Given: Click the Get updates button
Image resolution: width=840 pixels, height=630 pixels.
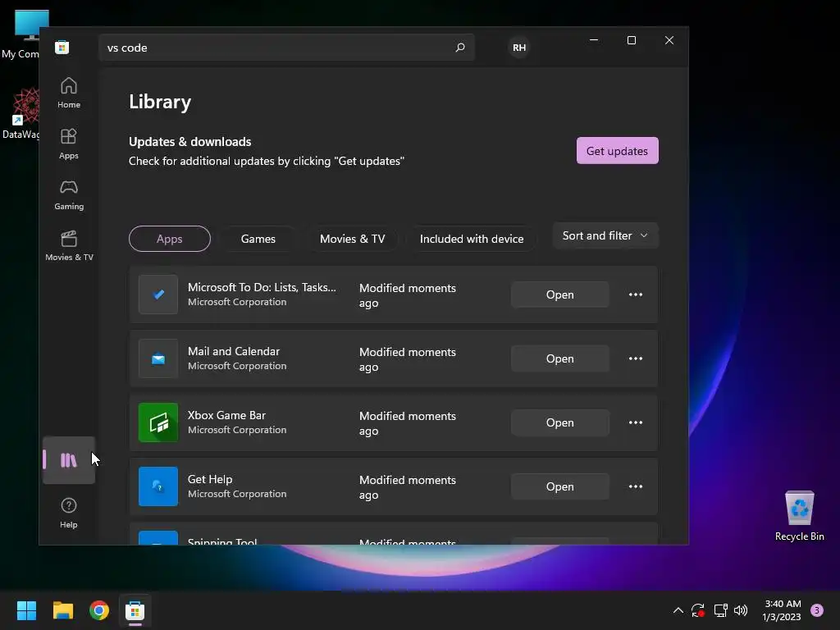Looking at the screenshot, I should 617,151.
